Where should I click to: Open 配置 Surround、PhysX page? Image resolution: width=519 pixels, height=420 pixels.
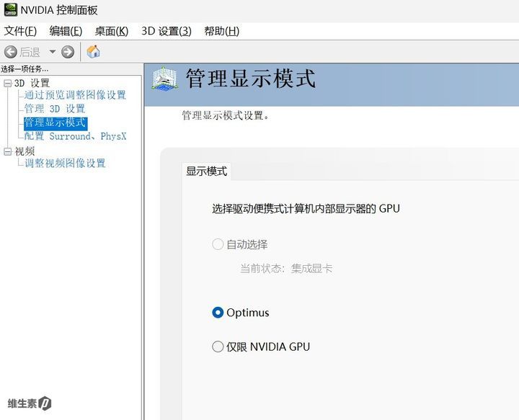75,136
